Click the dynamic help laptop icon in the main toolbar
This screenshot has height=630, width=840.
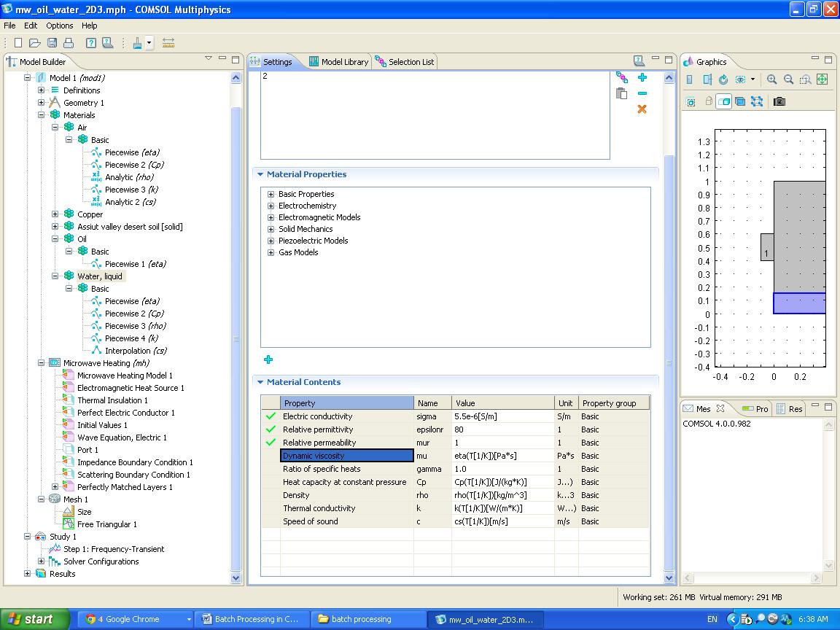(107, 43)
